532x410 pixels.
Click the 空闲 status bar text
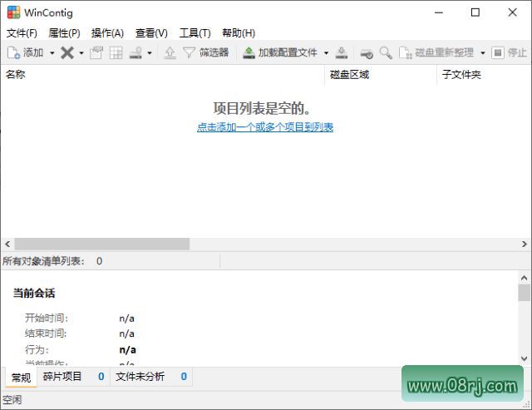pyautogui.click(x=12, y=400)
